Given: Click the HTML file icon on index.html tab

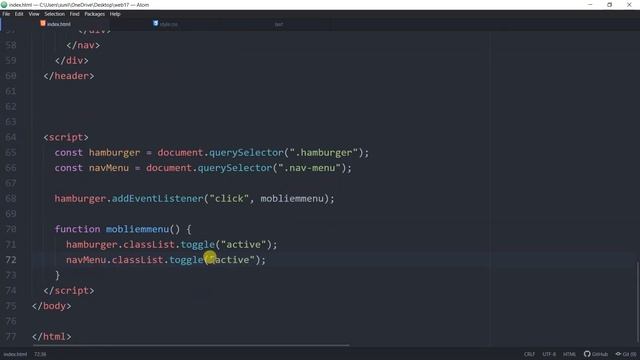Looking at the screenshot, I should point(43,24).
